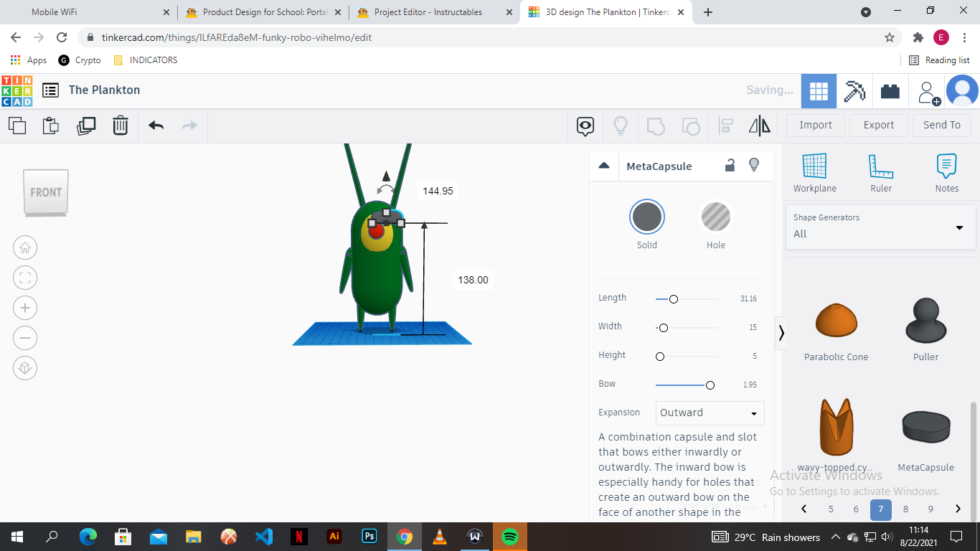The width and height of the screenshot is (980, 551).
Task: Open the Notes tool
Action: point(947,173)
